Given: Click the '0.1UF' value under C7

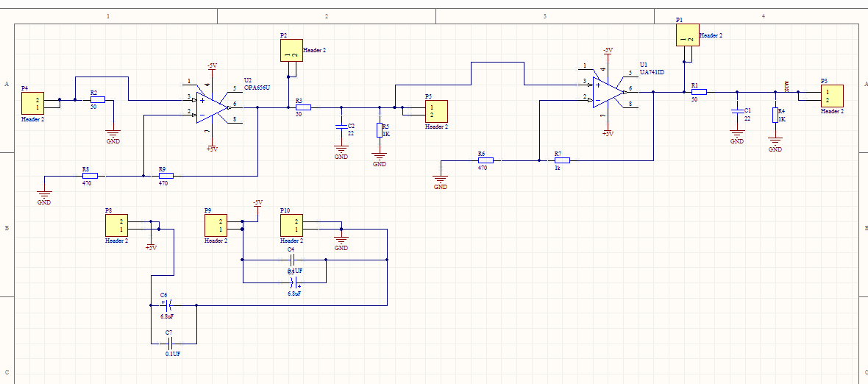Looking at the screenshot, I should [x=173, y=354].
